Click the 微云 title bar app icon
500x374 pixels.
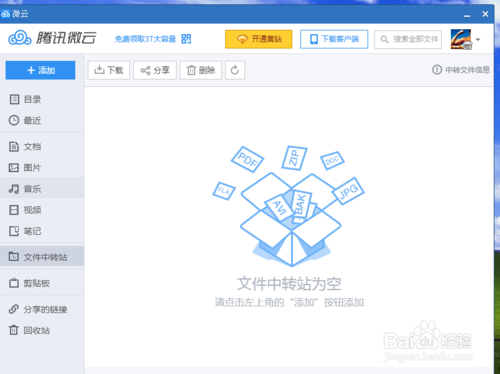point(5,14)
